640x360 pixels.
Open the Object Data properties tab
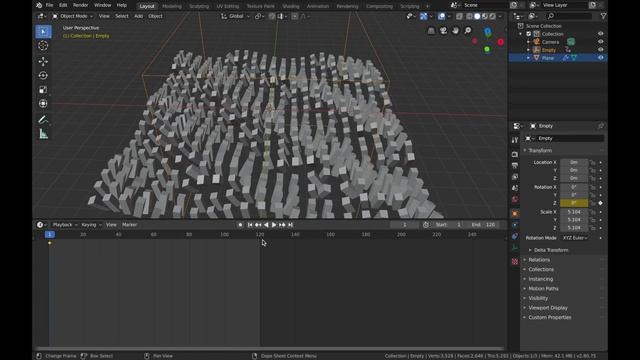(515, 248)
